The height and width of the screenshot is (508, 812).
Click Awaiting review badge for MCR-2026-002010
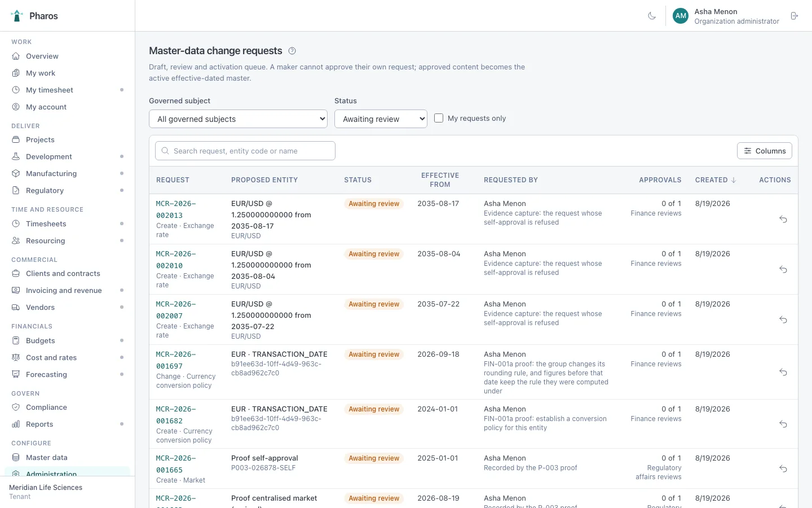point(374,254)
